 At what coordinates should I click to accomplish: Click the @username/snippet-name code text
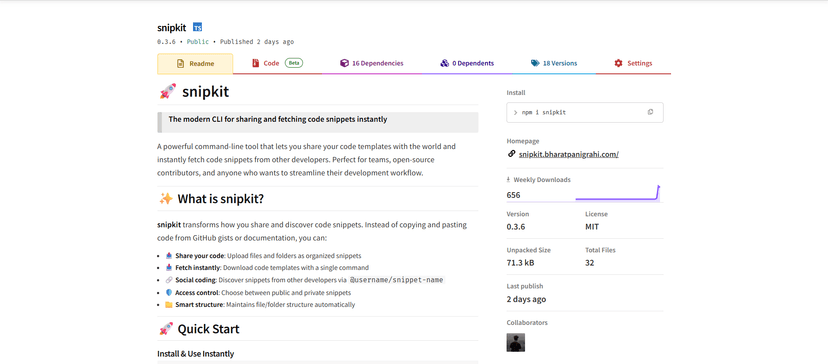click(397, 280)
